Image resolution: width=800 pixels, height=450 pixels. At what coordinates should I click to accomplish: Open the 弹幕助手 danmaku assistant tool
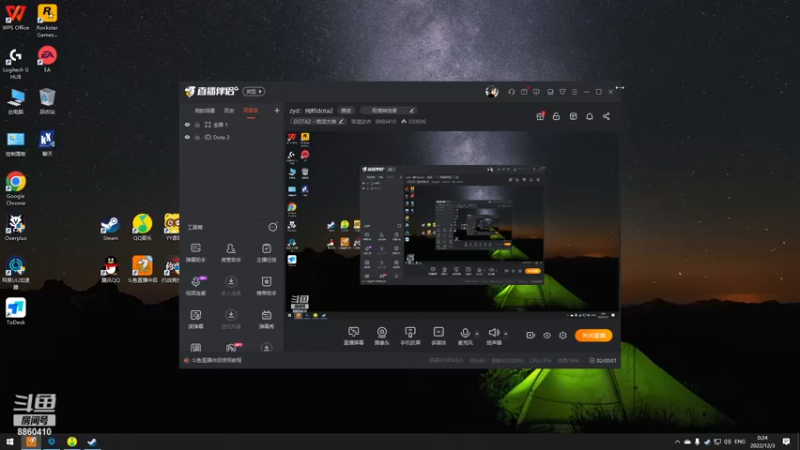tap(196, 253)
